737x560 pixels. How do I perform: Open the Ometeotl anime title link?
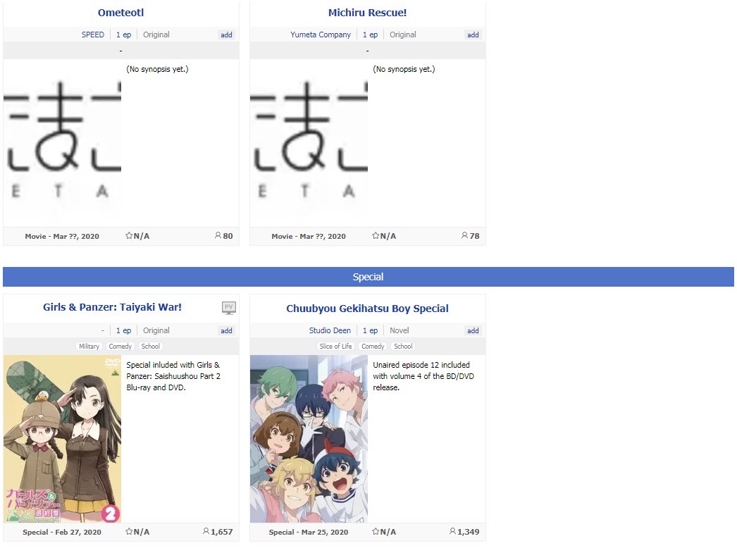coord(120,13)
